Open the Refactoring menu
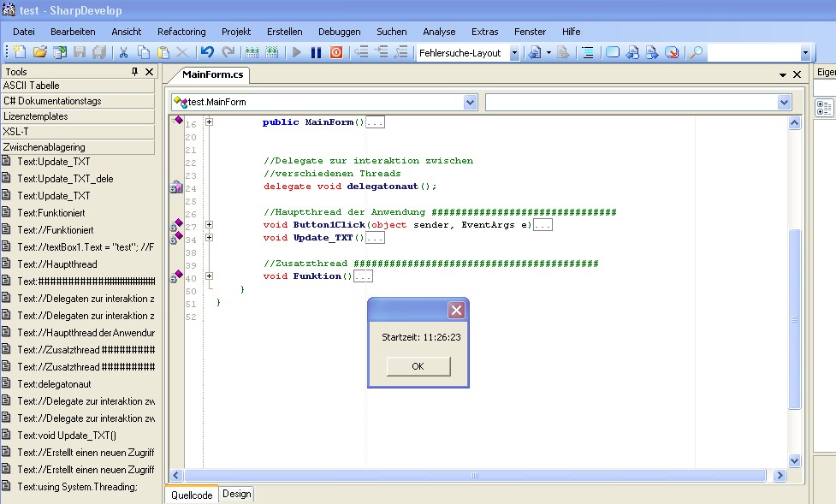Screen dimensions: 836x504 point(181,32)
